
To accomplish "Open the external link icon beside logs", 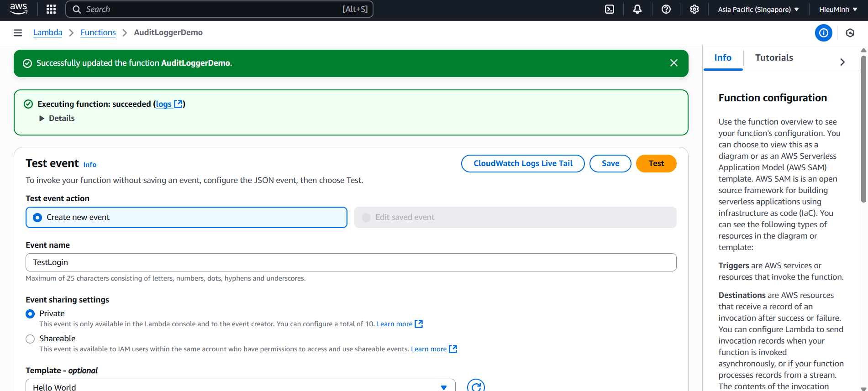I will coord(179,104).
